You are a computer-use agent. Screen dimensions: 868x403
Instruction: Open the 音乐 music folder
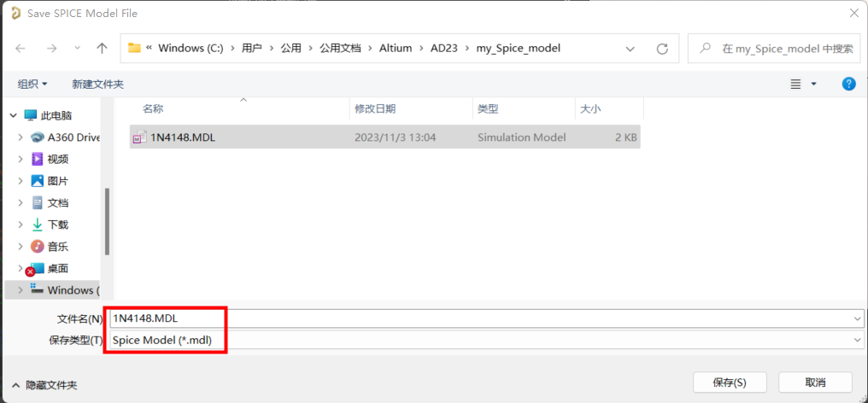coord(56,247)
